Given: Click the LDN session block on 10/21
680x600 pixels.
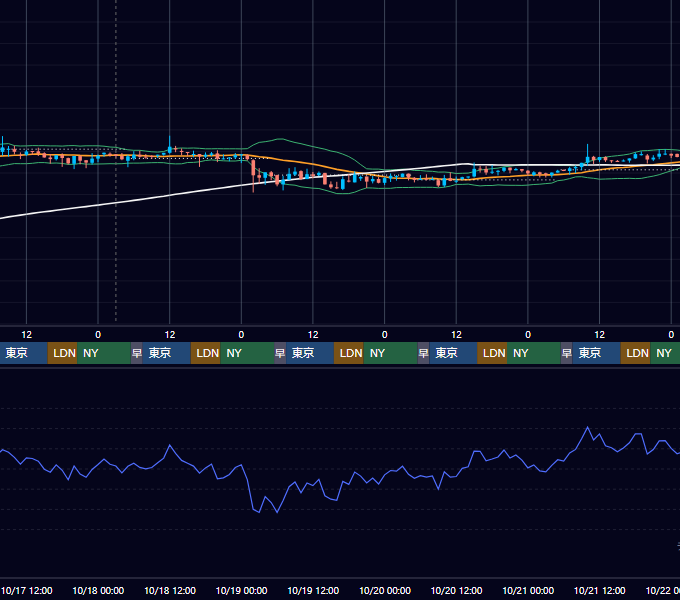Looking at the screenshot, I should click(x=635, y=353).
